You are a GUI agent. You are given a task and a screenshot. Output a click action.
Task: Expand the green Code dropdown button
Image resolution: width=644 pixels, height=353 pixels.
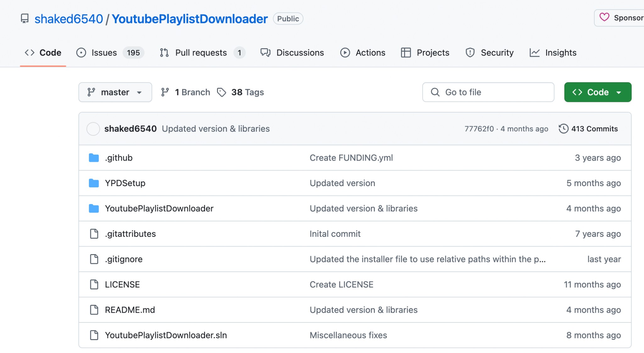click(598, 92)
